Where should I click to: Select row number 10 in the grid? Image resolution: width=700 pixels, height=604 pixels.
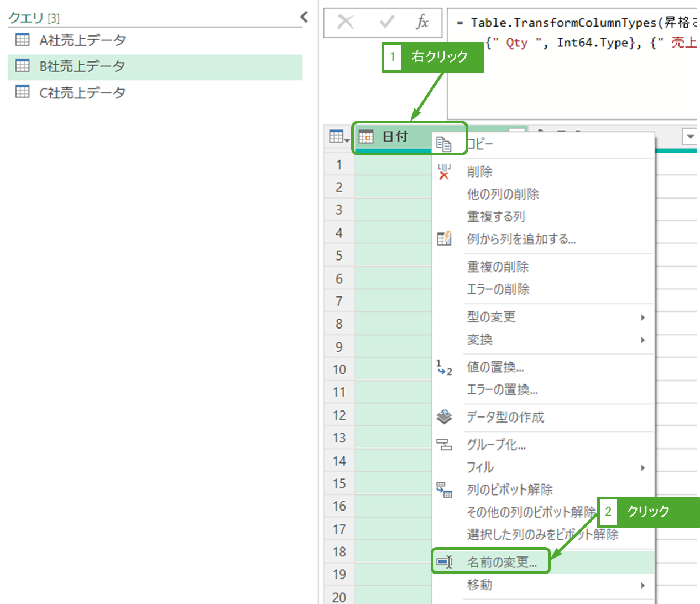(x=339, y=369)
